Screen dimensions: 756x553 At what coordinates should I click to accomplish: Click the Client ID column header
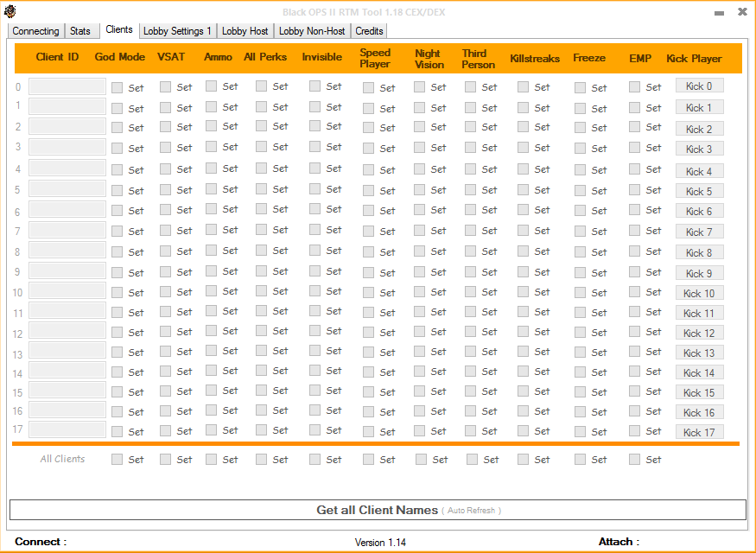pos(57,57)
